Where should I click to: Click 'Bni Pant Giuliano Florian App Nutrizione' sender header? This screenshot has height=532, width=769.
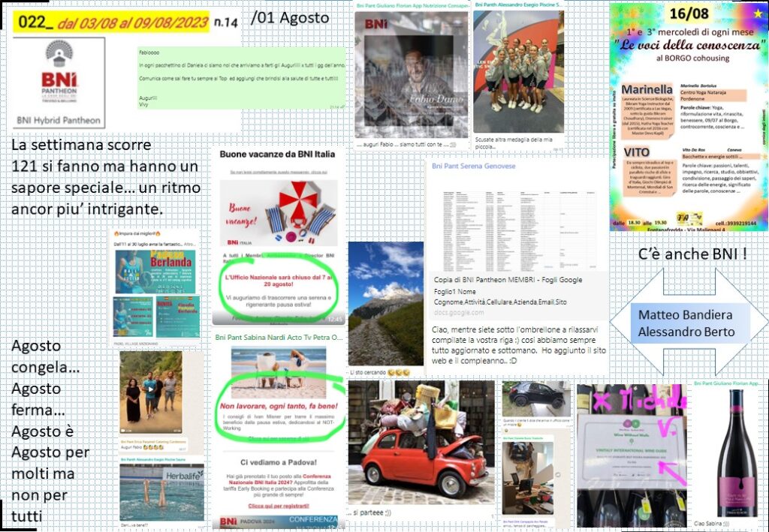(412, 6)
